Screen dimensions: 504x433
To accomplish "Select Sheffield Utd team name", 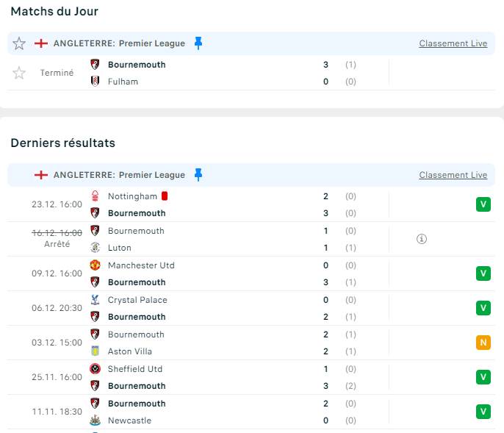I will [135, 369].
